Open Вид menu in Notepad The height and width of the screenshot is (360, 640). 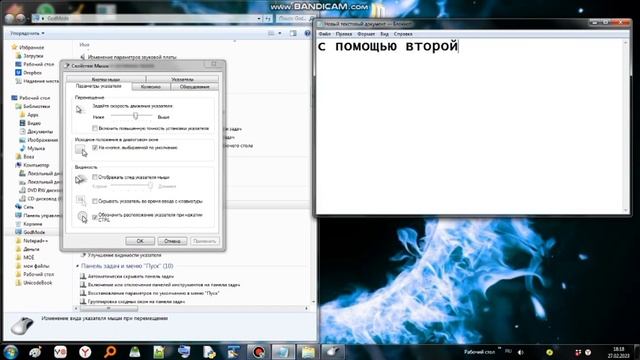(x=384, y=34)
